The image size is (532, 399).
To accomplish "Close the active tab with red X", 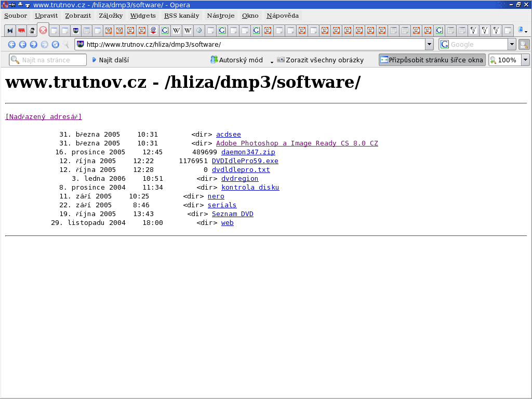I will coord(43,30).
